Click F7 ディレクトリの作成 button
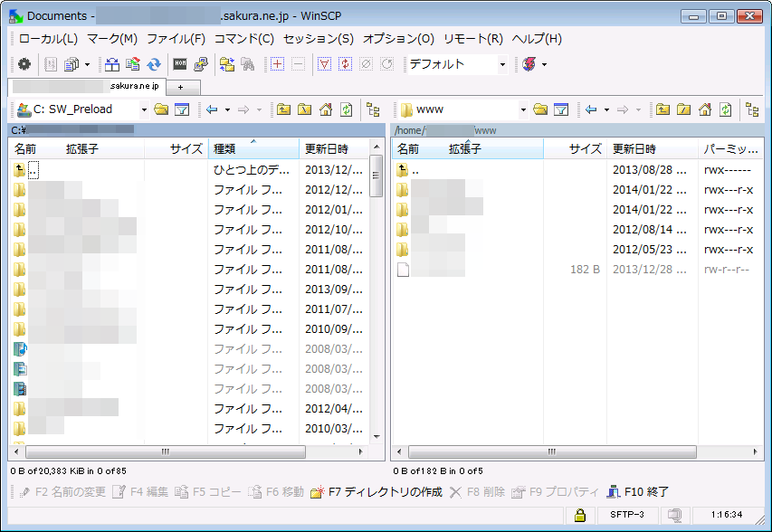Viewport: 772px width, 532px height. click(376, 491)
